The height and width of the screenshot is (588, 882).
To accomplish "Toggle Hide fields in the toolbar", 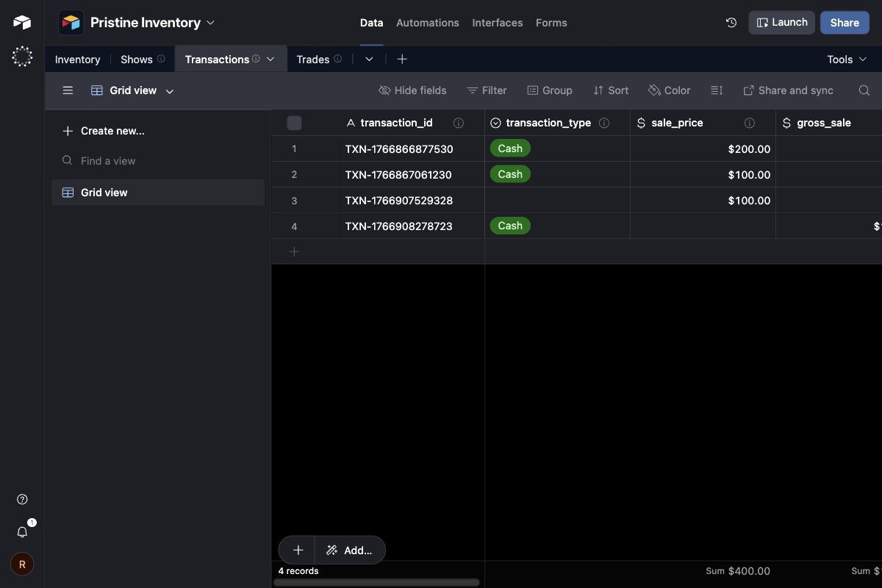I will tap(412, 90).
